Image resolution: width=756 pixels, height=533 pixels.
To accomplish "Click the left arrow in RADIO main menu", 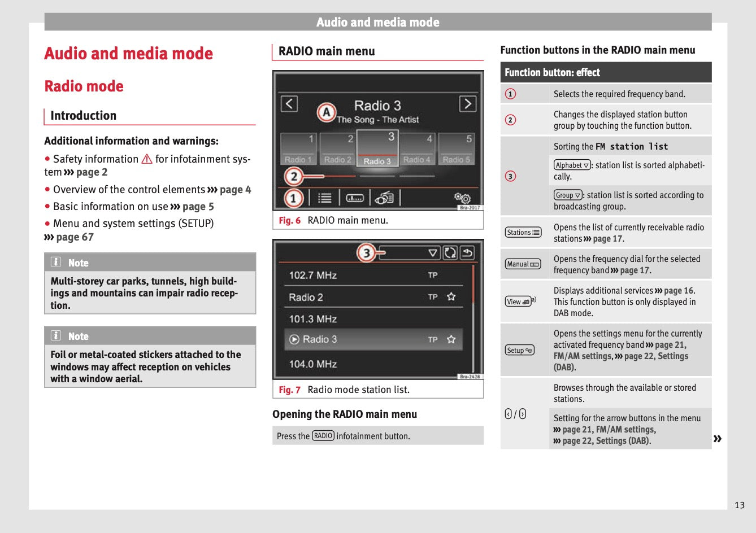I will (289, 104).
